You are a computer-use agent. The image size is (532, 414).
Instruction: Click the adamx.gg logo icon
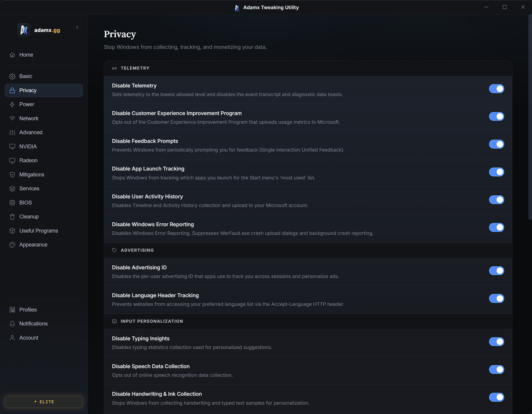[24, 30]
